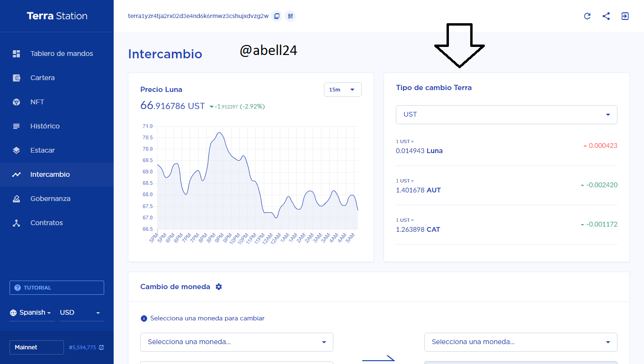Expand the source Selecciona una moneda dropdown

coord(237,342)
